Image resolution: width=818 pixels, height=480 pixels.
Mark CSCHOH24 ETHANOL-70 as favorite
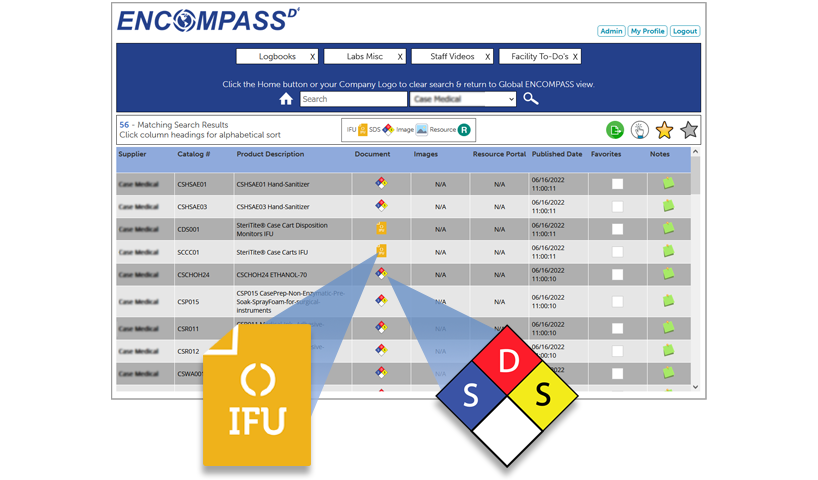(x=617, y=273)
